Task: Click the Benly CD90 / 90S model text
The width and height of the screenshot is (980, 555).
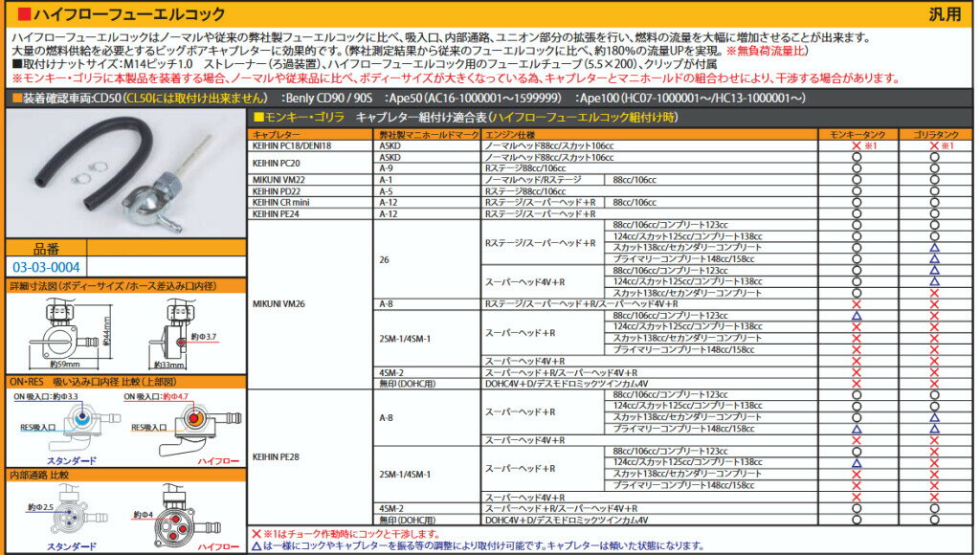Action: click(x=329, y=99)
